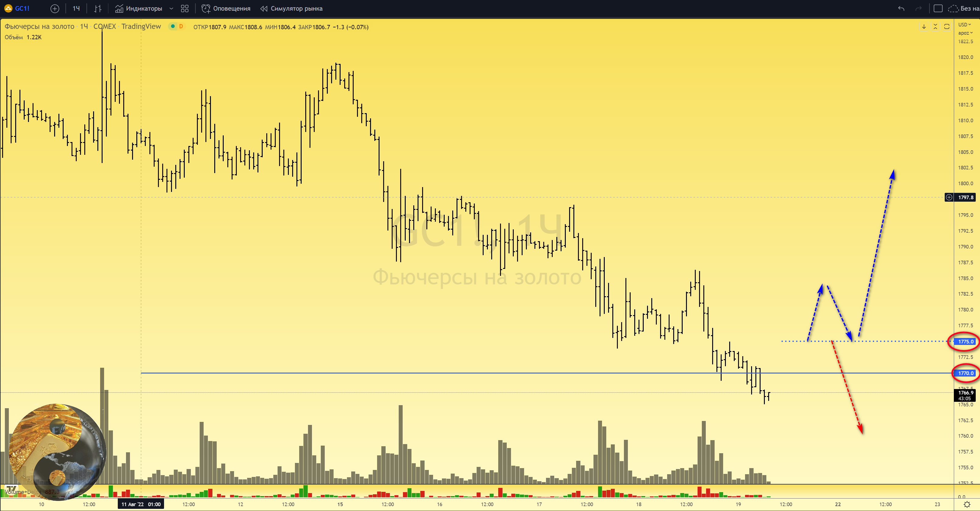
Task: Click the rewind replay icon
Action: pos(264,9)
